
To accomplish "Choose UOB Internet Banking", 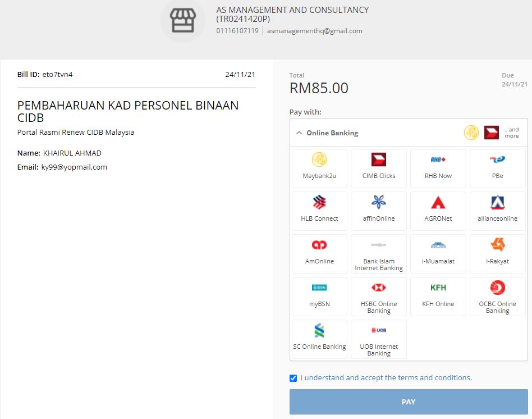I will click(379, 339).
